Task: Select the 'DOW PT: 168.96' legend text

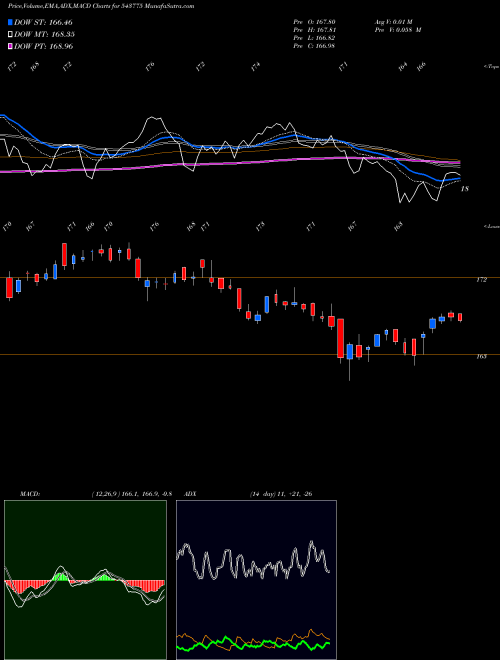Action: point(43,46)
